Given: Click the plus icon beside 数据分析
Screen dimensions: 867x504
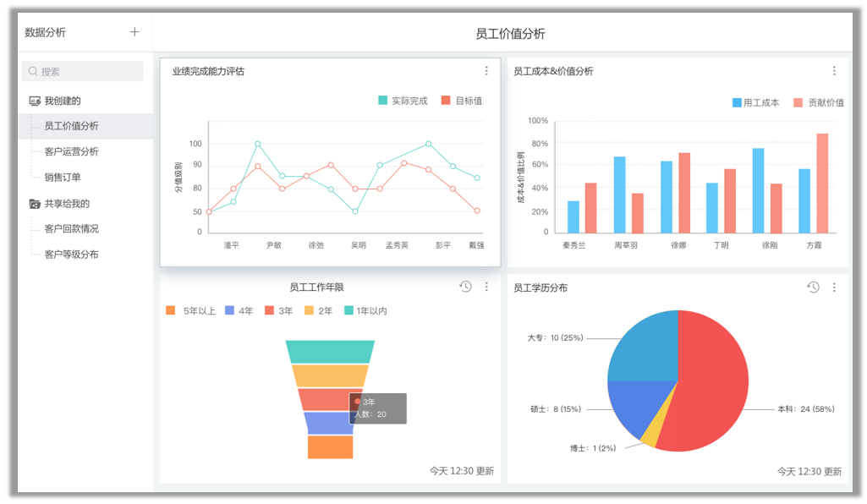Looking at the screenshot, I should pyautogui.click(x=134, y=32).
